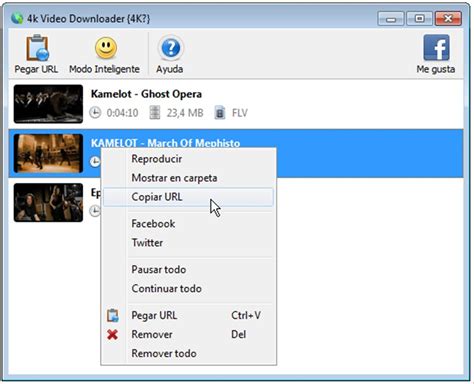Click the 0:04:10 duration text
This screenshot has width=474, height=384.
coord(122,113)
